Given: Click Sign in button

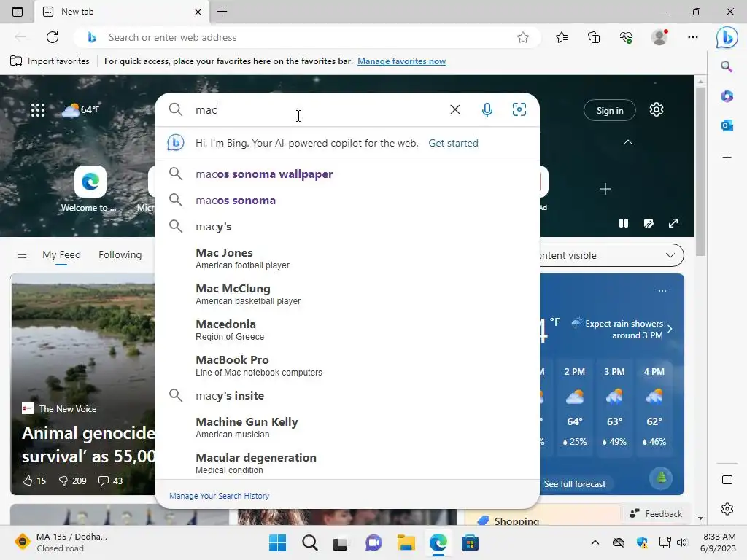Looking at the screenshot, I should click(x=609, y=111).
